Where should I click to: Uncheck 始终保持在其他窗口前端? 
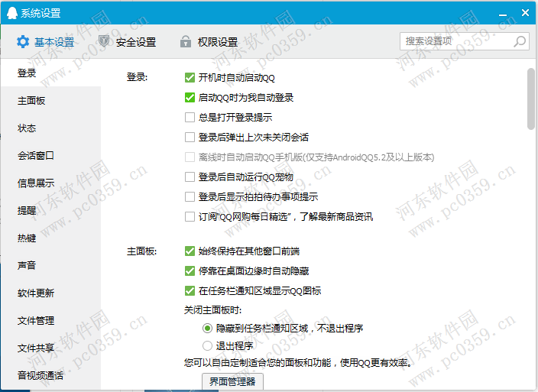190,251
